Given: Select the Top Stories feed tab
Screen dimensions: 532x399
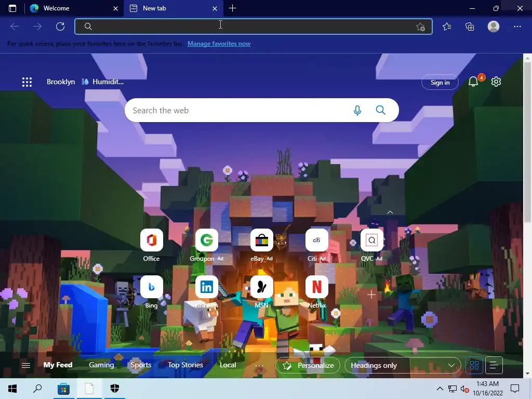Looking at the screenshot, I should (x=185, y=365).
